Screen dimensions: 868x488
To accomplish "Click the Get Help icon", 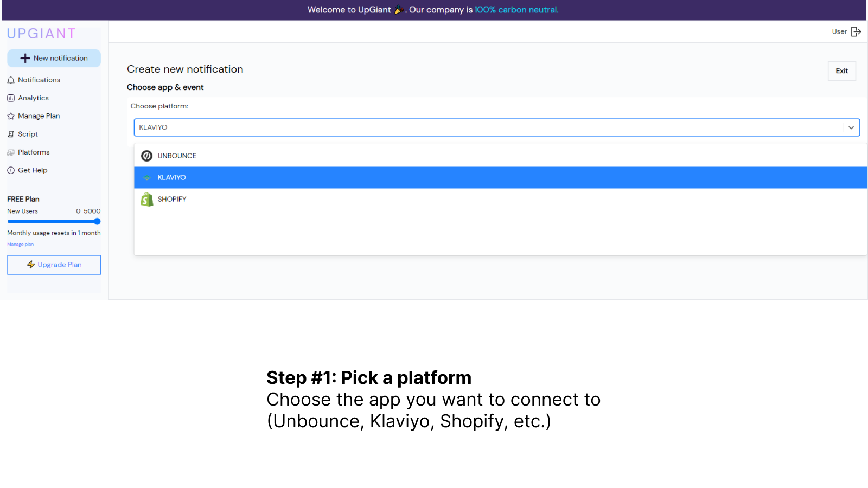I will coord(11,170).
